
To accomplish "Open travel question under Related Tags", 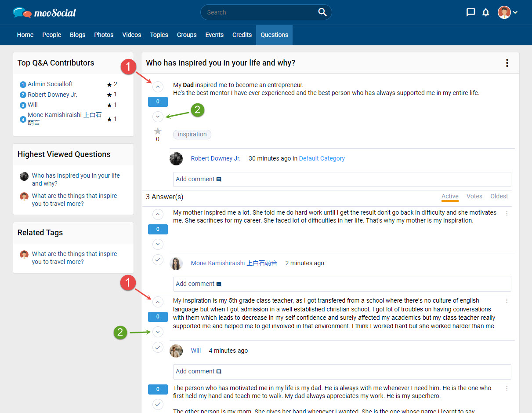I will click(74, 258).
